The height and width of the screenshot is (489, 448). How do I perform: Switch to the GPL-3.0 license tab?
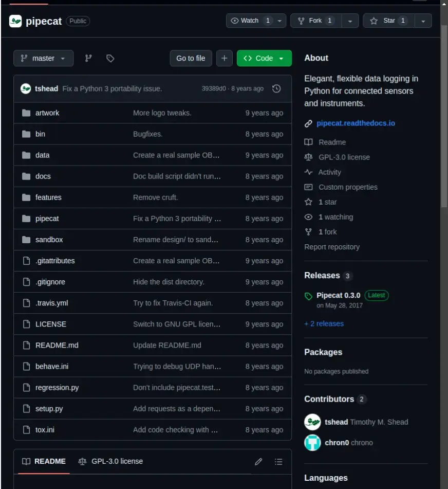(x=110, y=462)
